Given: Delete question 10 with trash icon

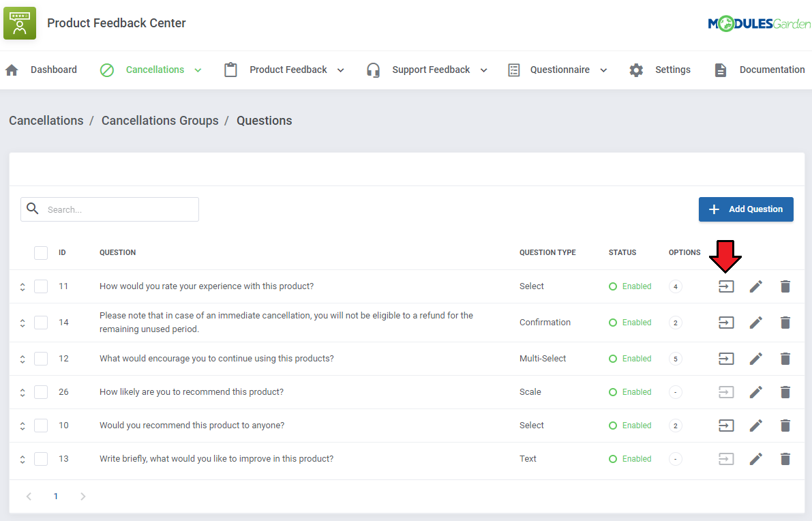Looking at the screenshot, I should coord(785,426).
